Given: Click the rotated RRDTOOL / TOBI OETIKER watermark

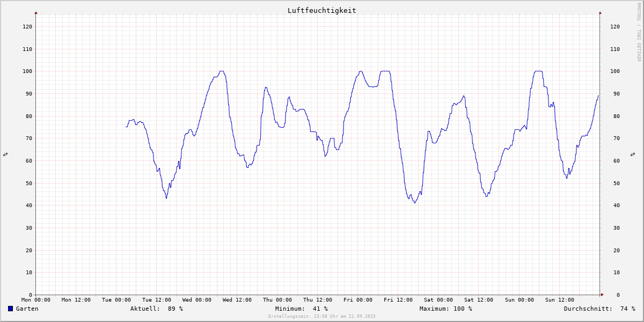Looking at the screenshot, I should coord(639,31).
